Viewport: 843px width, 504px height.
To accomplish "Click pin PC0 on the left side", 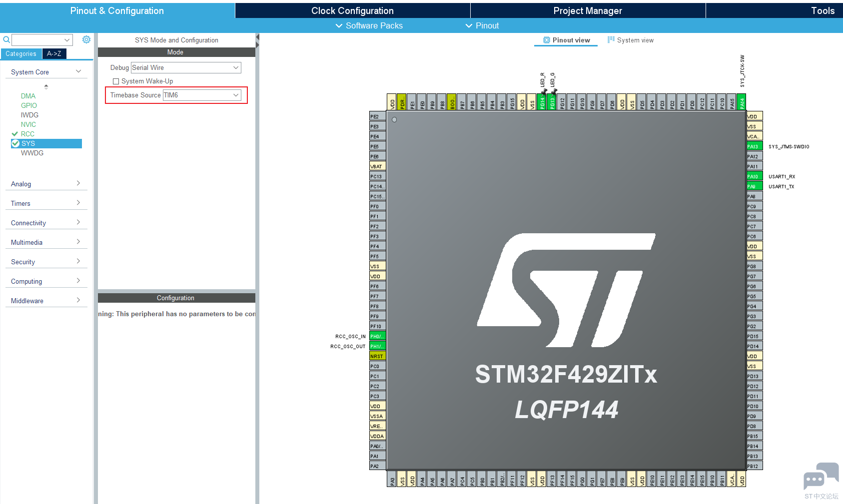I will 377,366.
